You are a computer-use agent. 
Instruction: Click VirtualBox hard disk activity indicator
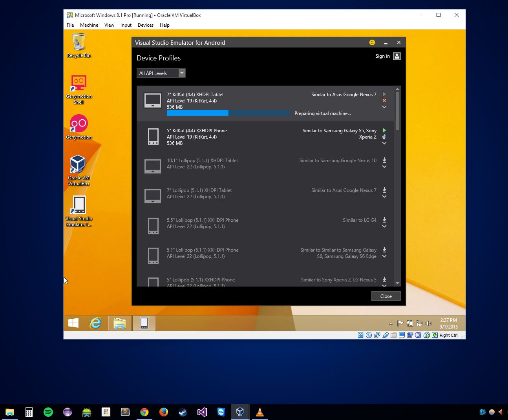360,335
